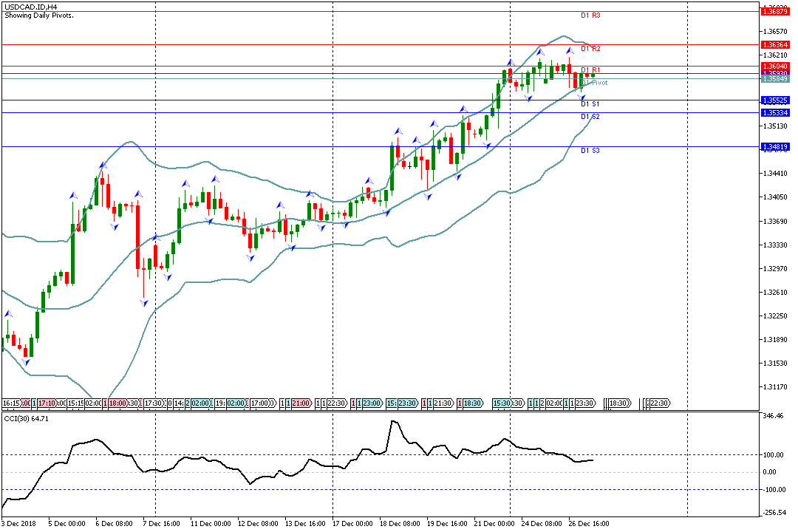Click the red 1.36040 price tag
798x532 pixels.
coord(775,66)
